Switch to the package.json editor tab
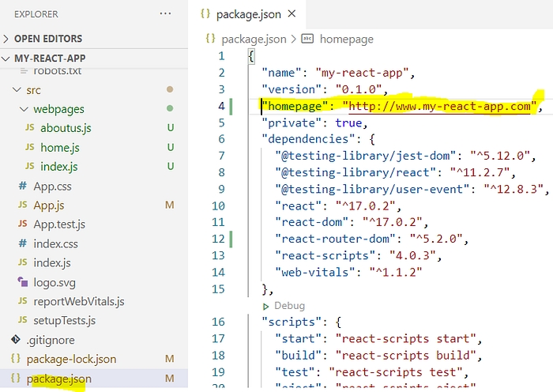Image resolution: width=553 pixels, height=392 pixels. (250, 13)
